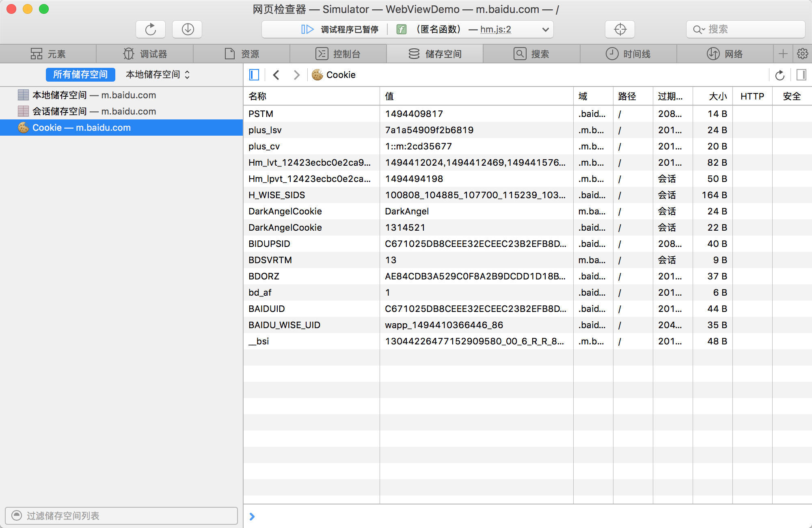Click the plus icon to add a tab
This screenshot has width=812, height=528.
point(783,54)
